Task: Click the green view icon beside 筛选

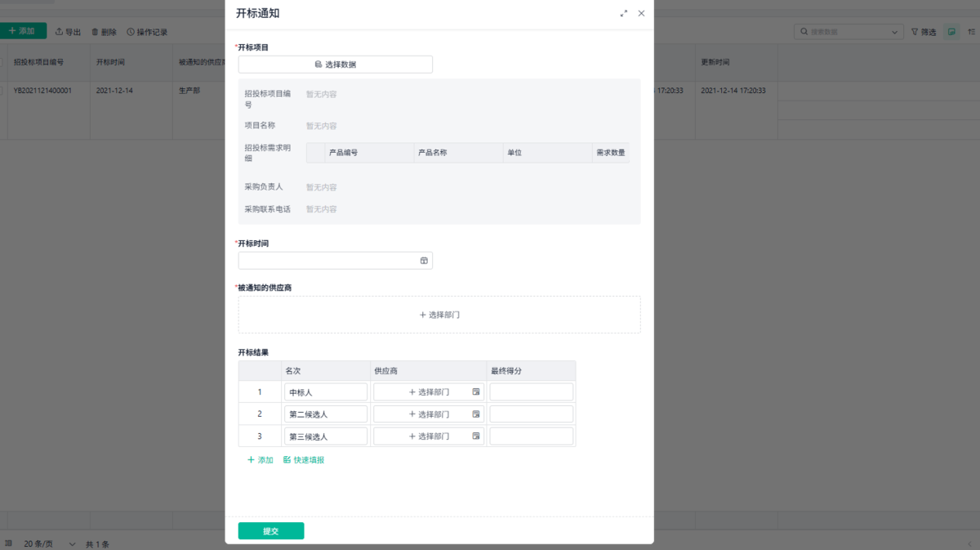Action: (951, 32)
